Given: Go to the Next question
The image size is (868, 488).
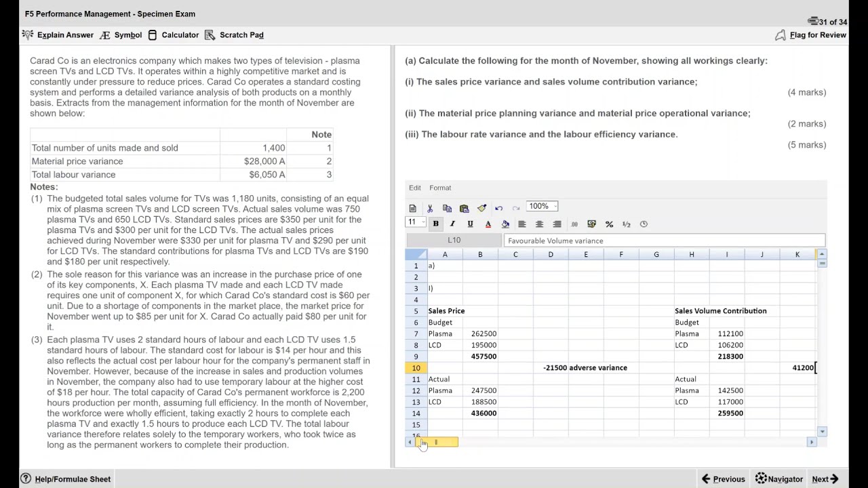Looking at the screenshot, I should [825, 479].
